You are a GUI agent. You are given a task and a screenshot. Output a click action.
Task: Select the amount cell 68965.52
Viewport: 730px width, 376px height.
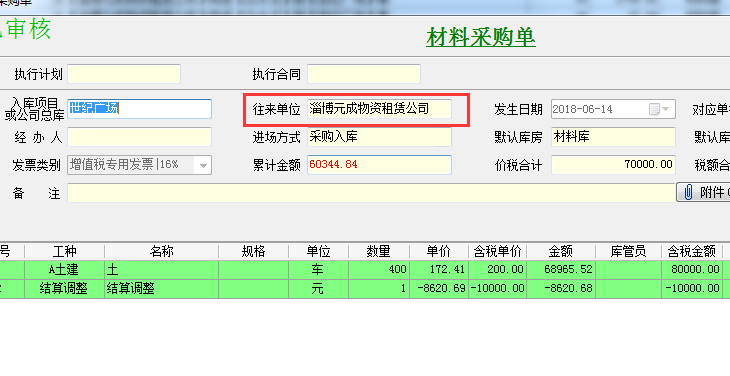pos(561,269)
